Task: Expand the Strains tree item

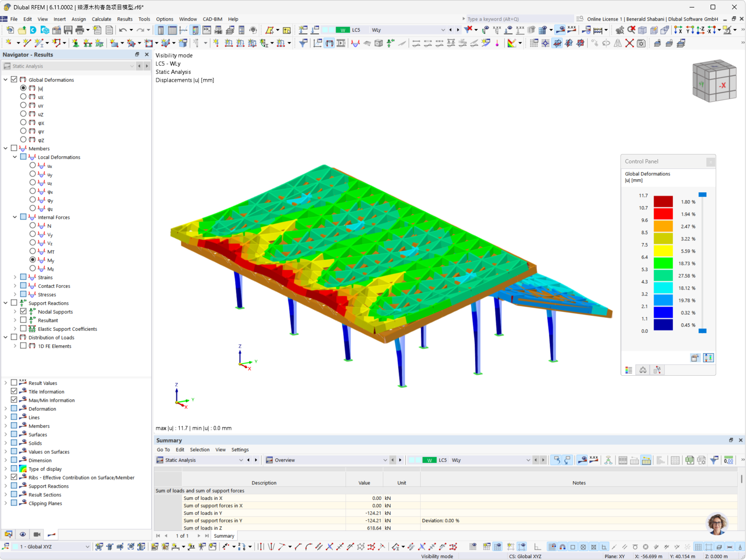Action: point(14,277)
